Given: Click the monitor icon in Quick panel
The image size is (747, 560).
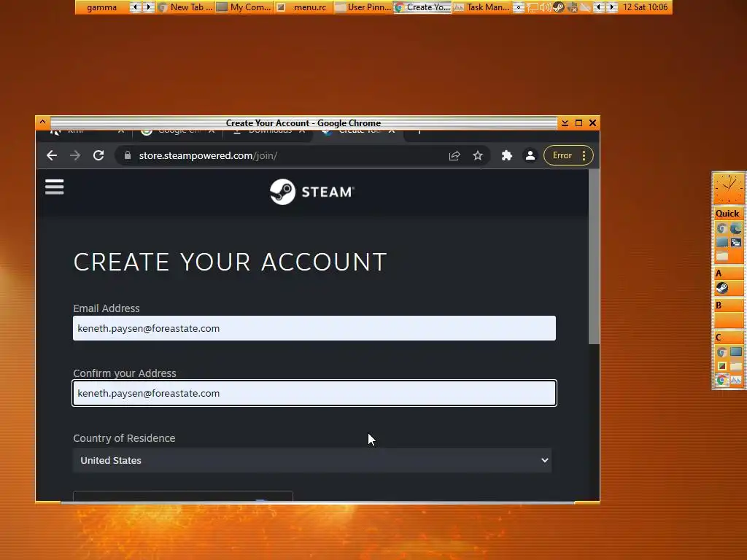Looking at the screenshot, I should point(722,242).
